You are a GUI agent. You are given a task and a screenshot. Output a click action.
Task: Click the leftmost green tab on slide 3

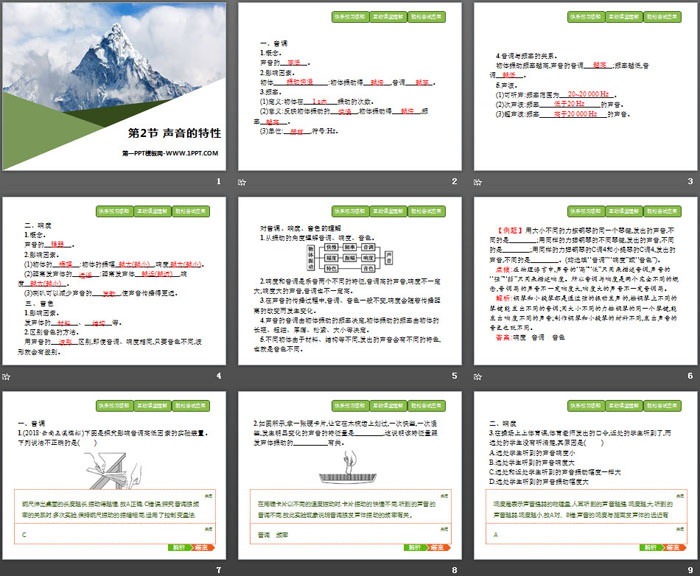(586, 17)
